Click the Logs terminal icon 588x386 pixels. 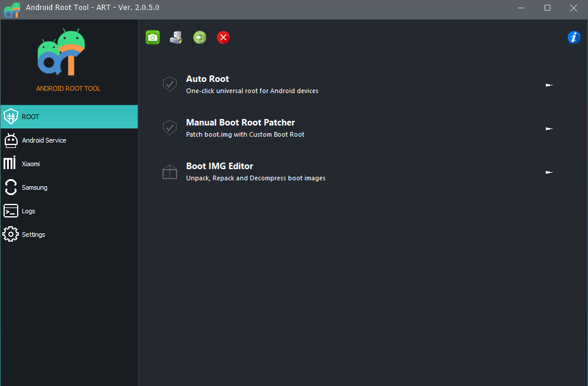[10, 210]
